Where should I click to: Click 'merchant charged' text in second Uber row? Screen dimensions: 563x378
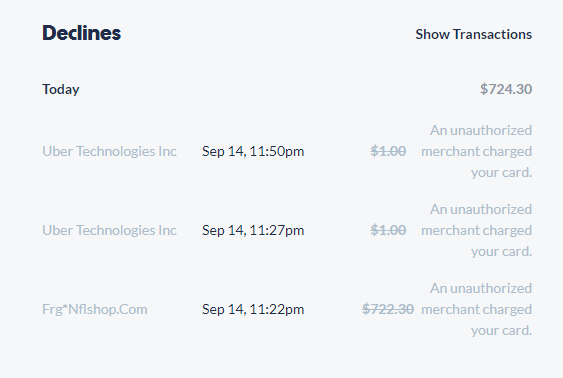pos(476,230)
